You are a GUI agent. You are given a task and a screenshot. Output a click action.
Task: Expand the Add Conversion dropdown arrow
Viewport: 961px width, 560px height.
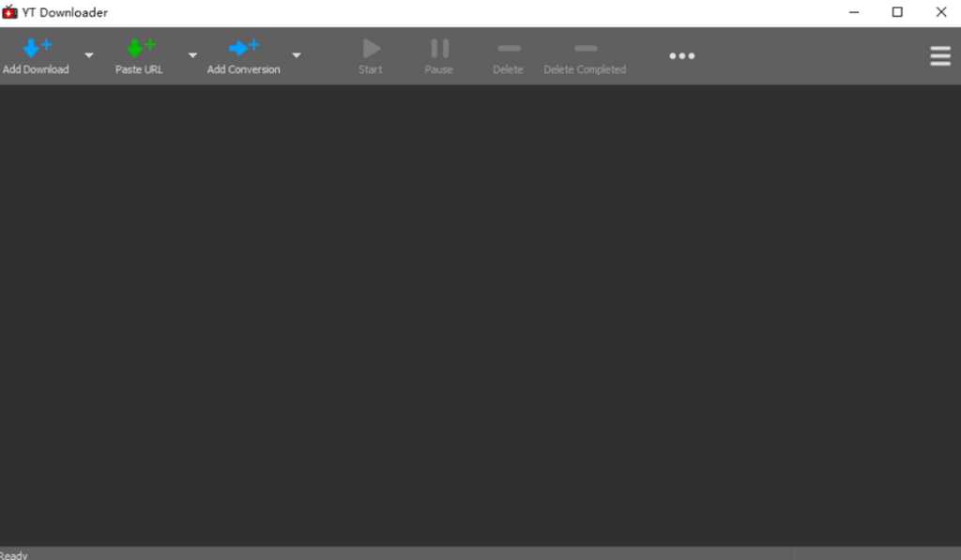[297, 55]
